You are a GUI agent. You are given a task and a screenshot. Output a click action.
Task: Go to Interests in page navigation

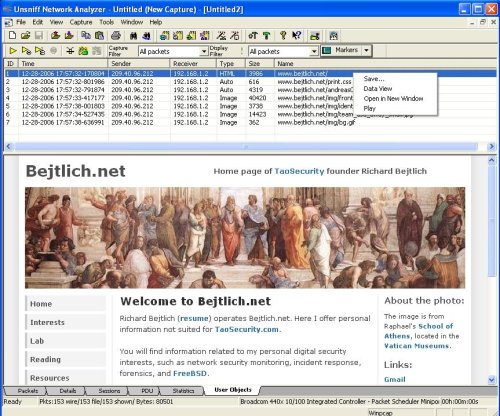point(65,322)
